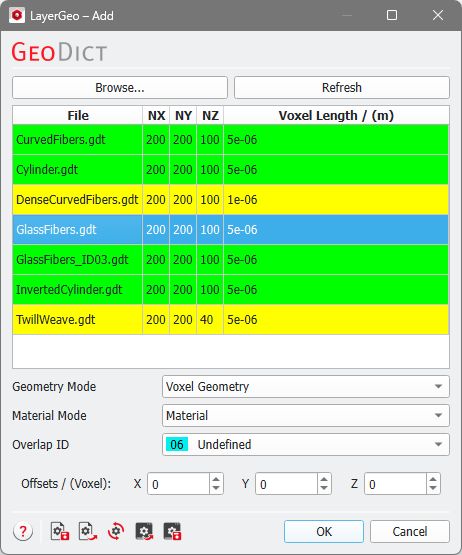
Task: Click the X offset input field
Action: (178, 484)
